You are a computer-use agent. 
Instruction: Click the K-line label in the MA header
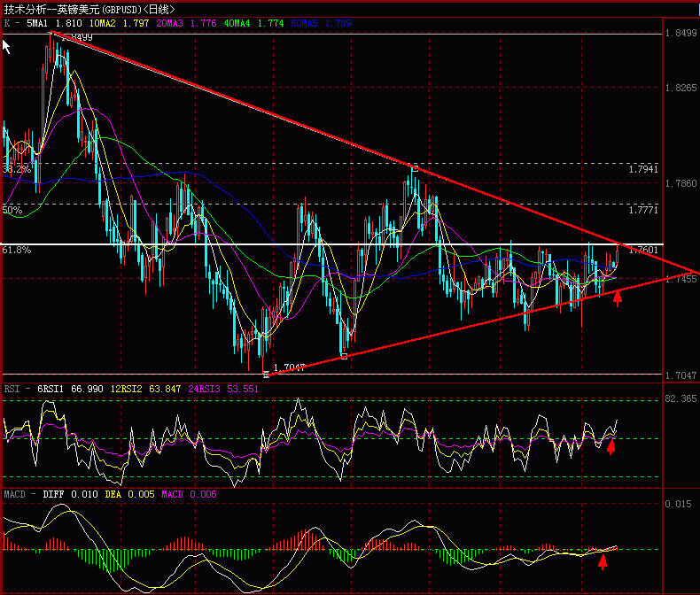(7, 23)
